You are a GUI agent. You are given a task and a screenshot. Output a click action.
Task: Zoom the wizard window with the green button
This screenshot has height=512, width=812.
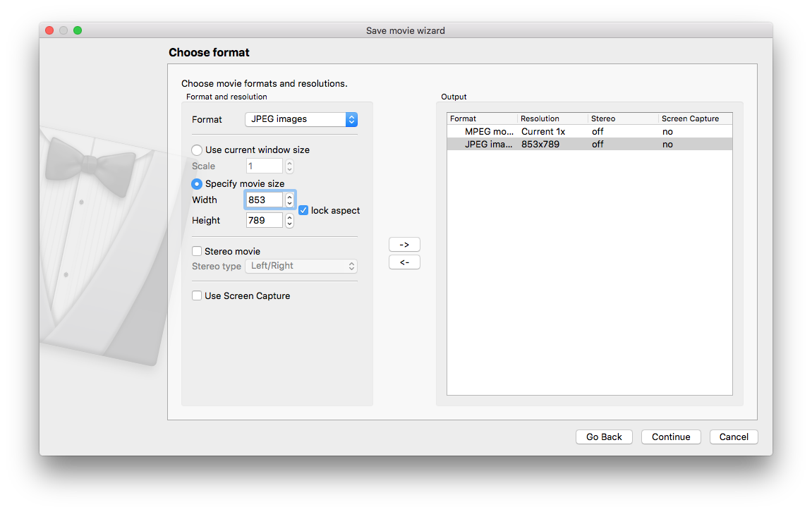pyautogui.click(x=78, y=30)
